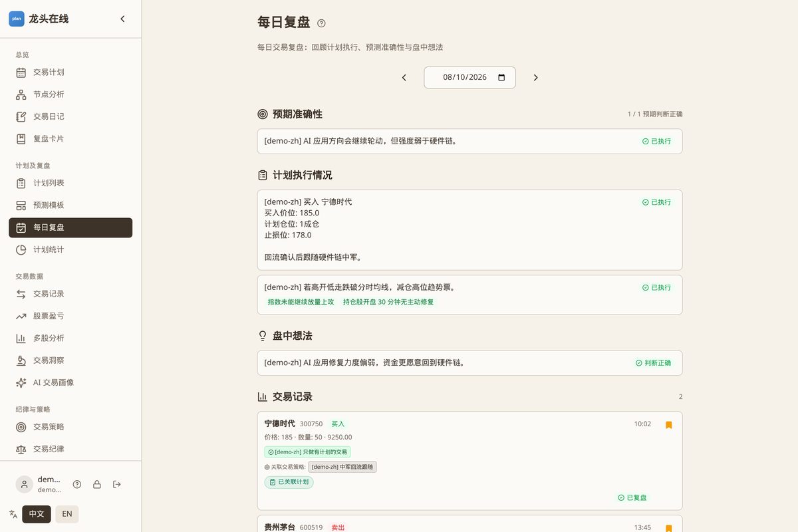Toggle 已执行 status on 买入 宁德时代 plan
Screen dimensions: 798x532
(x=657, y=202)
